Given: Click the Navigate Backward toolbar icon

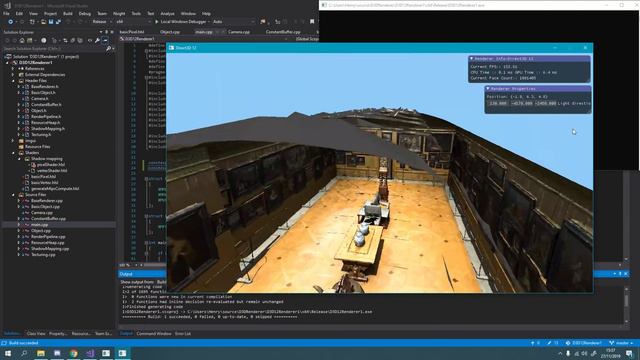Looking at the screenshot, I should click(11, 22).
